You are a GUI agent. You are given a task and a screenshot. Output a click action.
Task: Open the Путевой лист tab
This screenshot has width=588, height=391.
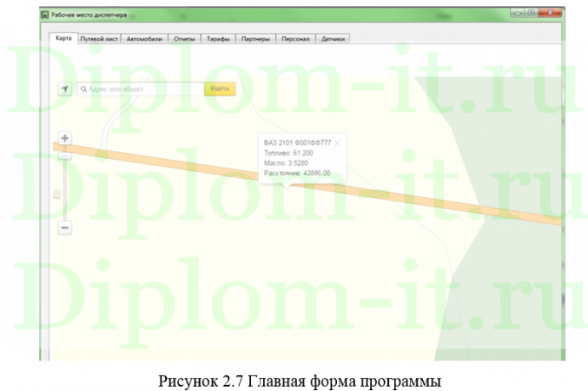click(98, 39)
